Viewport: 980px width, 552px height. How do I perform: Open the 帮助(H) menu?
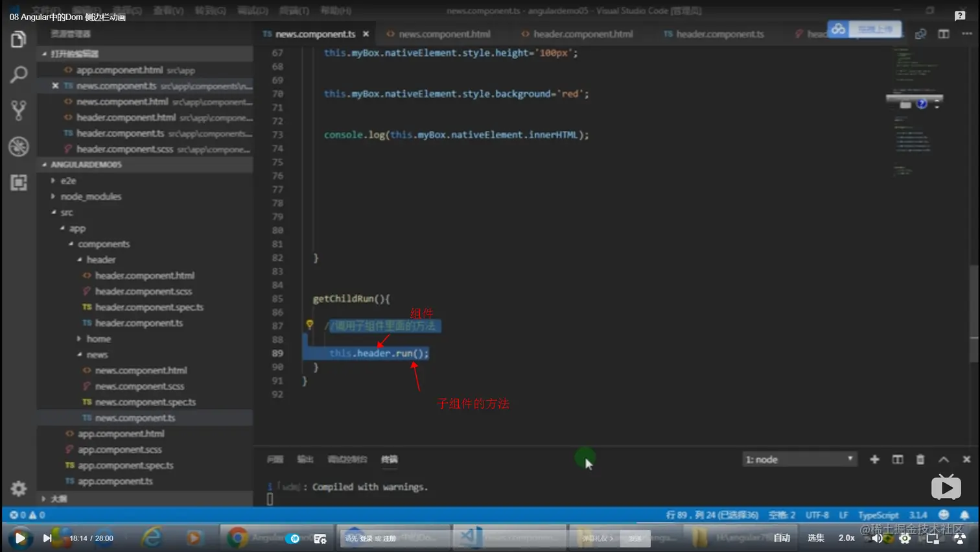point(336,10)
